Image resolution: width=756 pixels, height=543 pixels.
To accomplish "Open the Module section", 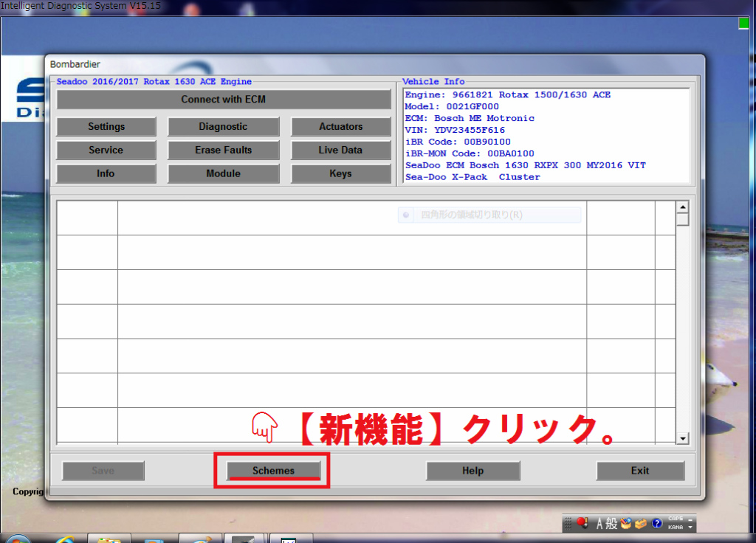I will point(223,173).
